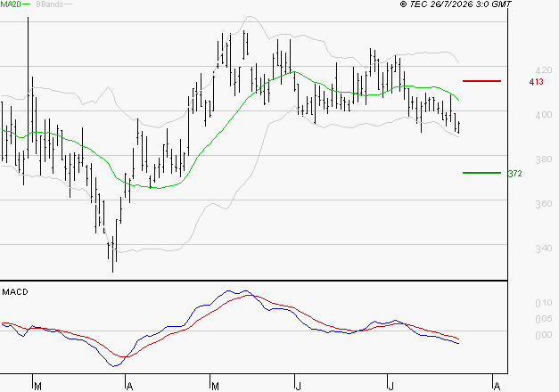Click the BBands legend label

tap(50, 4)
